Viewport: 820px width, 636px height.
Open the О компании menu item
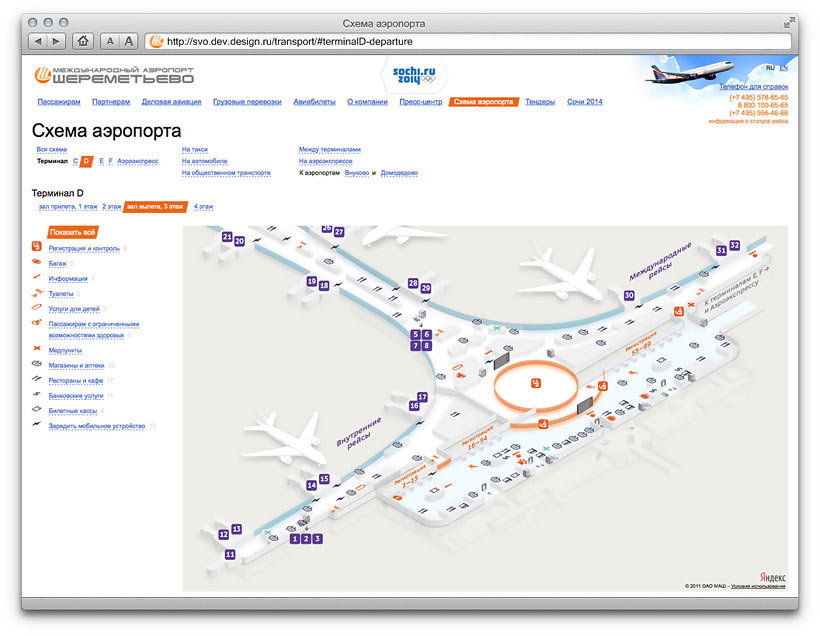point(368,101)
